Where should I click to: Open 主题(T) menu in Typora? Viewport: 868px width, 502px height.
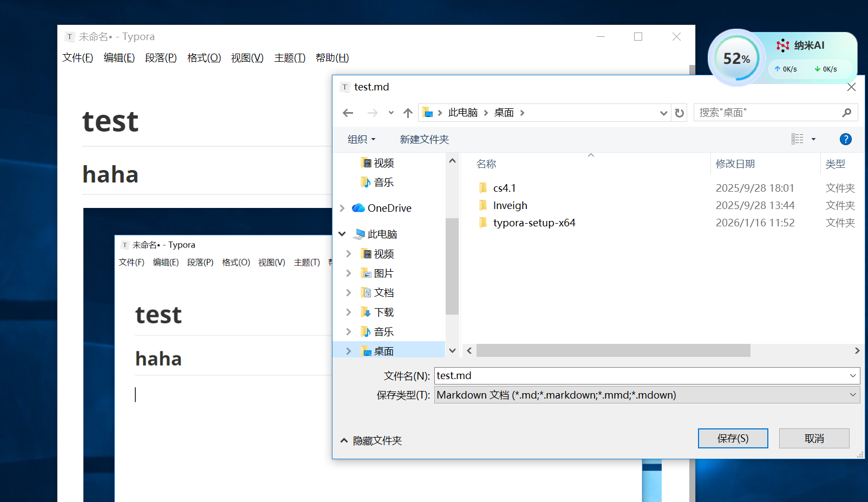(x=290, y=57)
